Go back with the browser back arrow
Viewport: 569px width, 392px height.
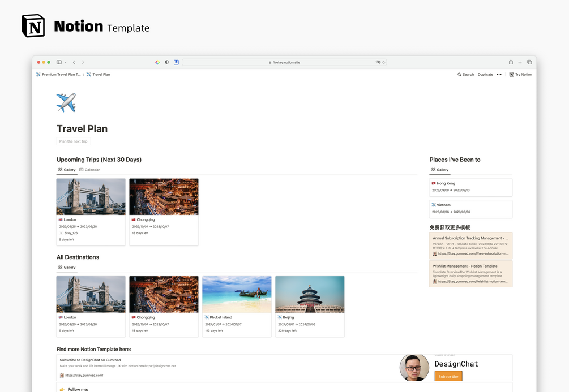(x=74, y=62)
